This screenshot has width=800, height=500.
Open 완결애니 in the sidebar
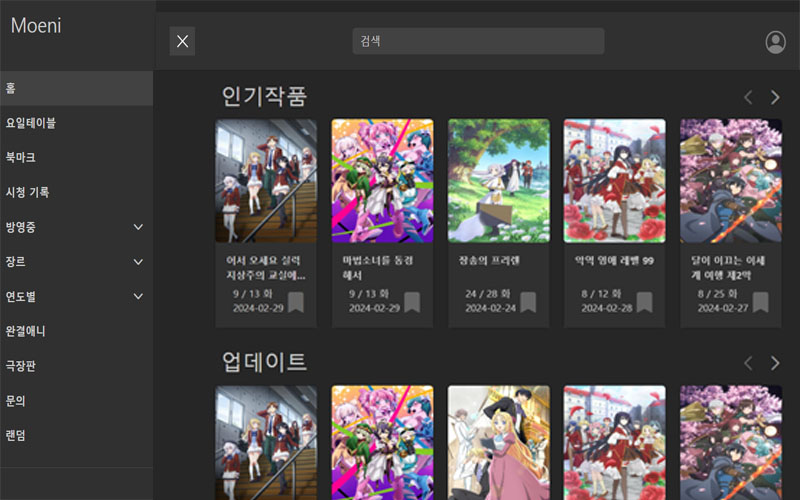[77, 331]
